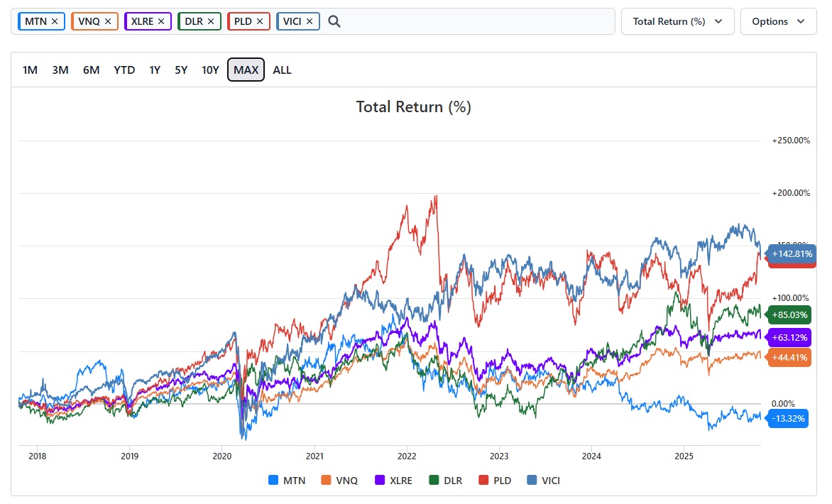
Task: Click the 1M range button
Action: pyautogui.click(x=30, y=70)
